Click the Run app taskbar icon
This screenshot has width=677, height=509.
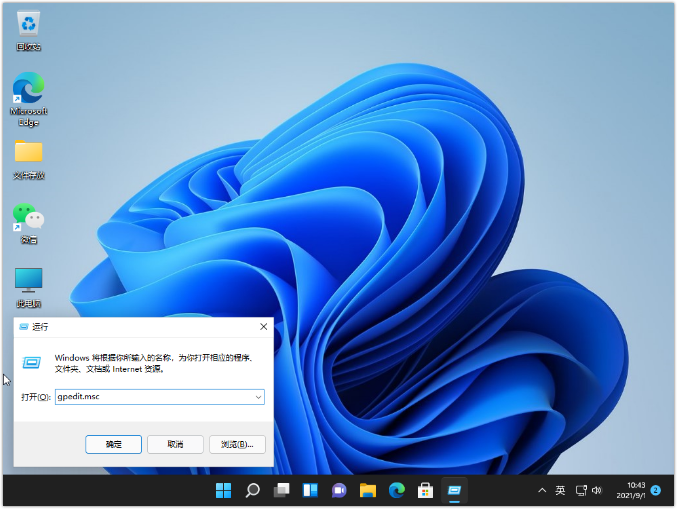click(x=454, y=490)
